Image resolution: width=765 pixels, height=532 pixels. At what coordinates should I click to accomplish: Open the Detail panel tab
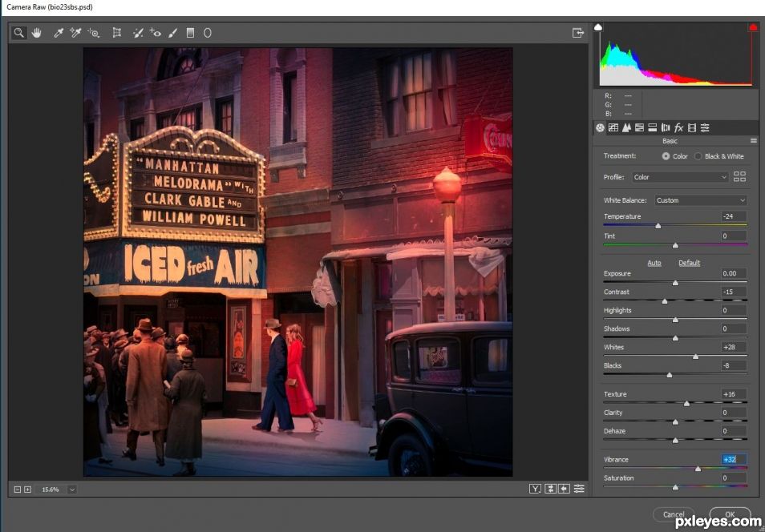point(626,127)
